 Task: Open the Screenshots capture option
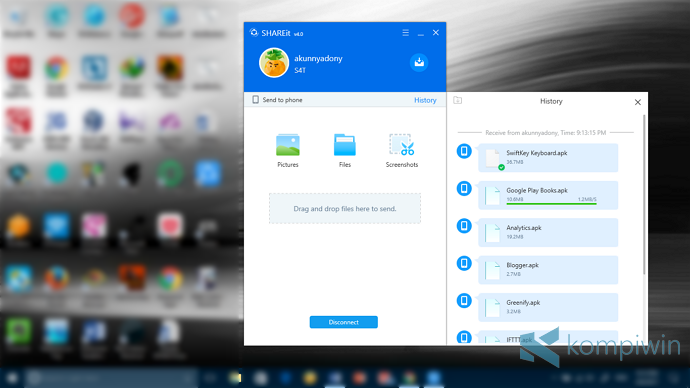[402, 150]
